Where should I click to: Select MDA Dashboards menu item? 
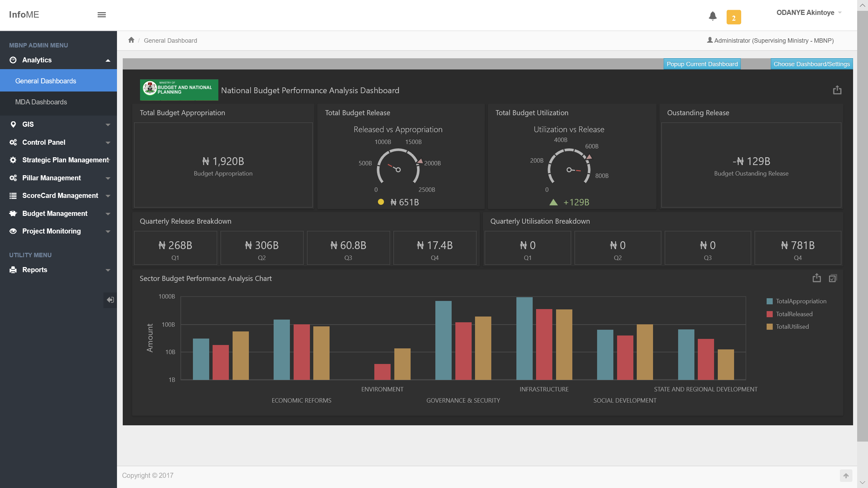pyautogui.click(x=58, y=102)
